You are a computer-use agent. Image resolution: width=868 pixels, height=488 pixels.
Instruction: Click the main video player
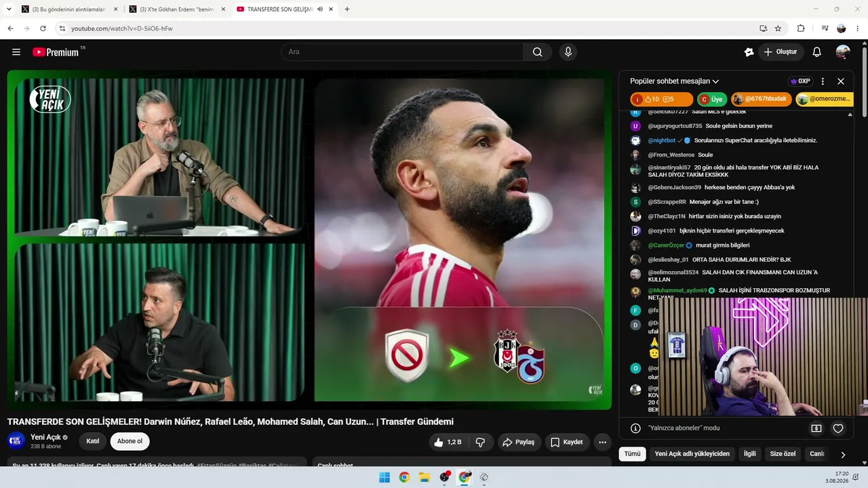point(309,240)
